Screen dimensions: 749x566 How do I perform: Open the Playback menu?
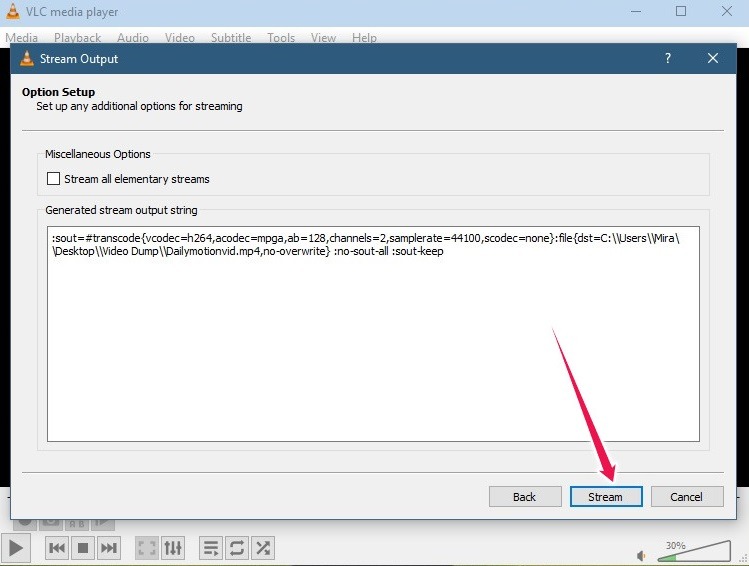[77, 37]
